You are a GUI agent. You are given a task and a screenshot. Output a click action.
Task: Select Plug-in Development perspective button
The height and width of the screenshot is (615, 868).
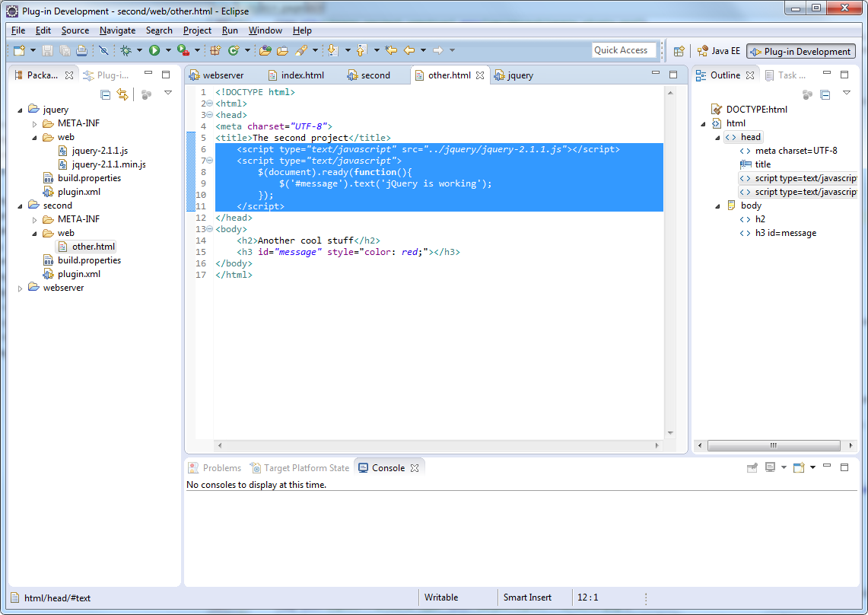801,52
